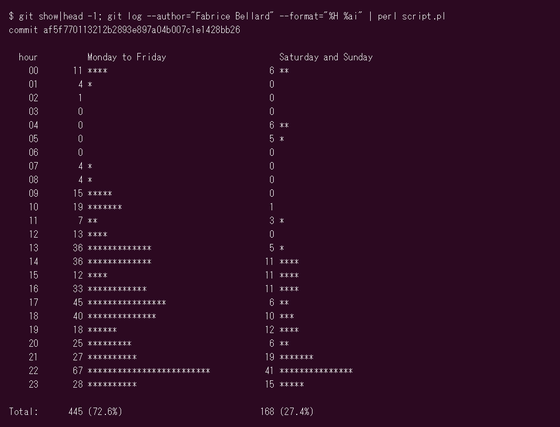Click the hour 23 row label
This screenshot has width=560, height=427.
[33, 384]
